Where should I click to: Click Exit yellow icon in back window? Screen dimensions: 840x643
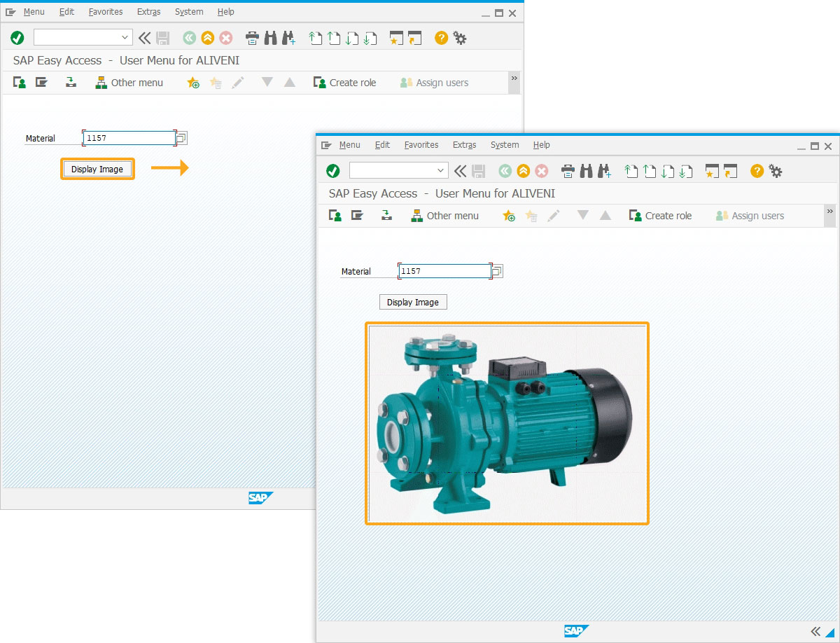click(207, 38)
